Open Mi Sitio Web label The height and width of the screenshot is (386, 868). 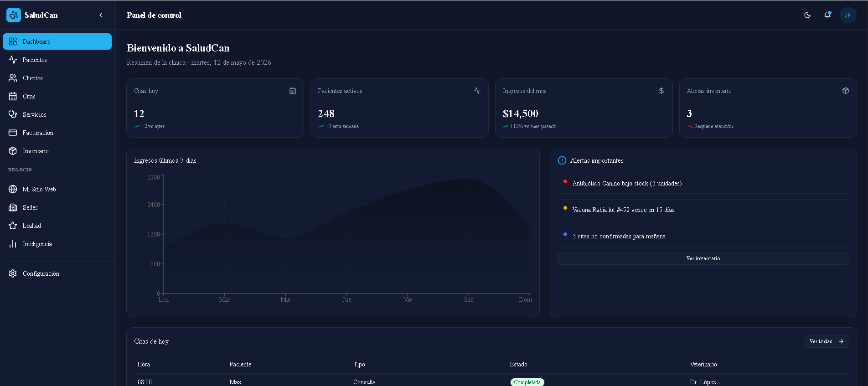(39, 189)
